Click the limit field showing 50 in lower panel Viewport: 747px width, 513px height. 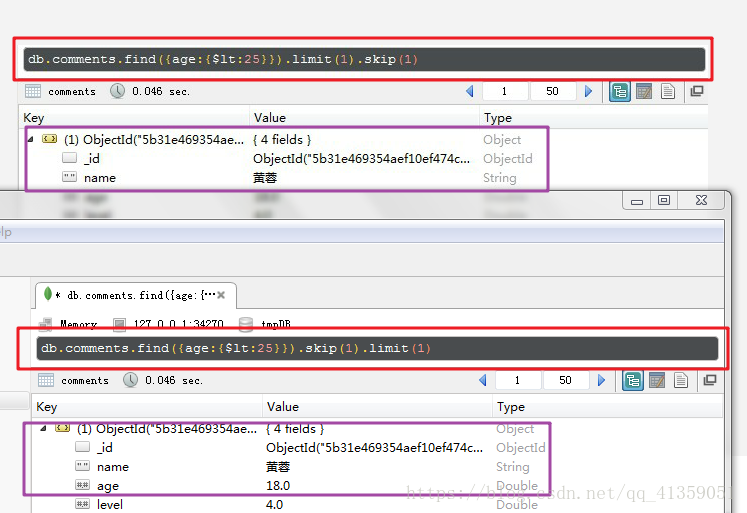pos(565,380)
